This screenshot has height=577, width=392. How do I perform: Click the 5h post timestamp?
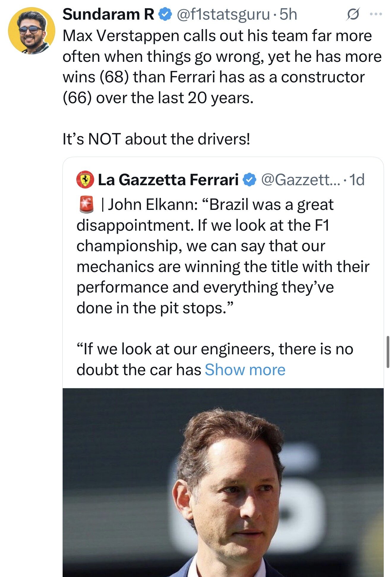pos(288,14)
